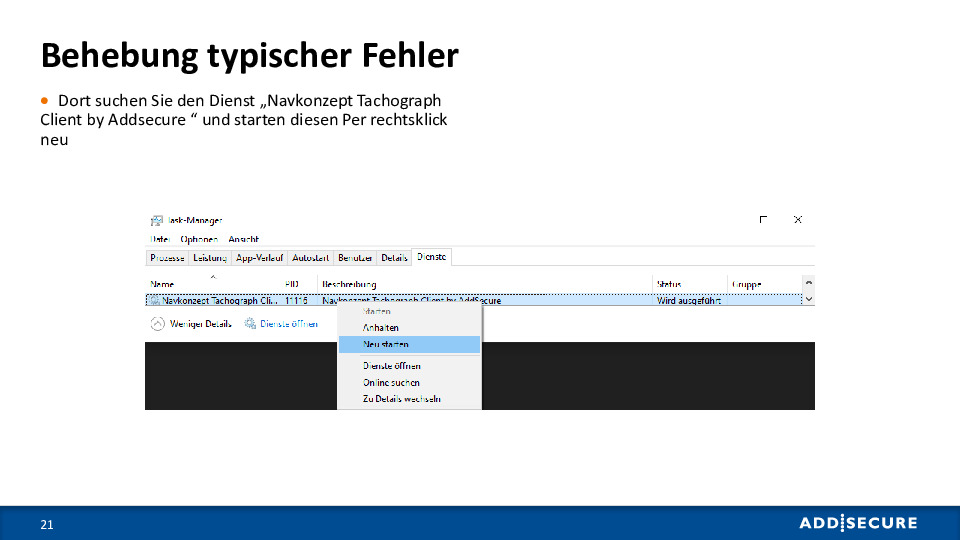Choose Neu starten in the context menu

(386, 344)
